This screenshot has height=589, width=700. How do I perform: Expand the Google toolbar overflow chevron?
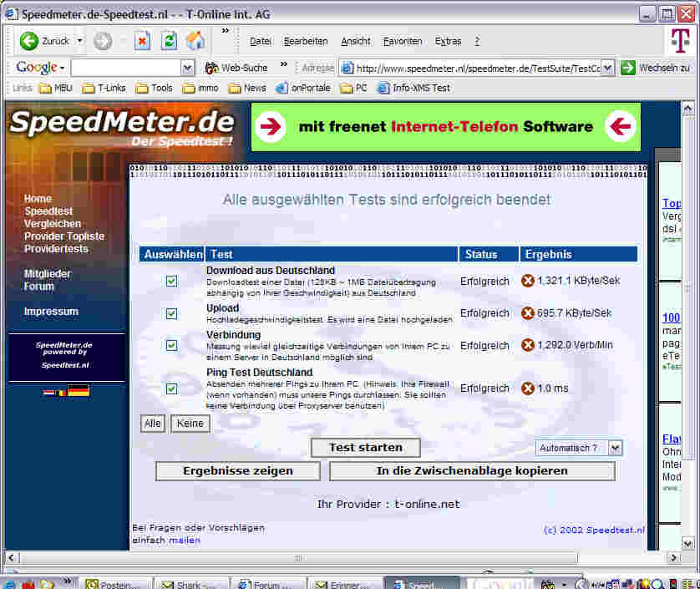point(283,63)
